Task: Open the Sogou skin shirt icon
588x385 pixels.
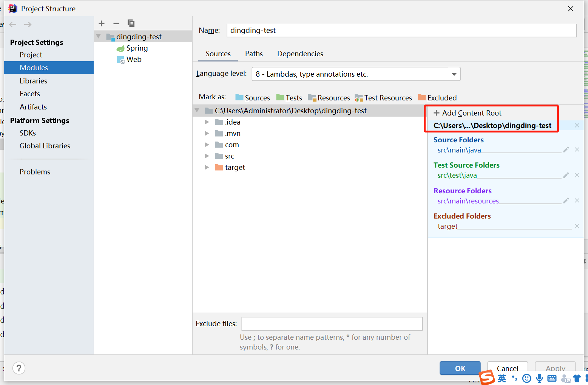Action: coord(577,378)
